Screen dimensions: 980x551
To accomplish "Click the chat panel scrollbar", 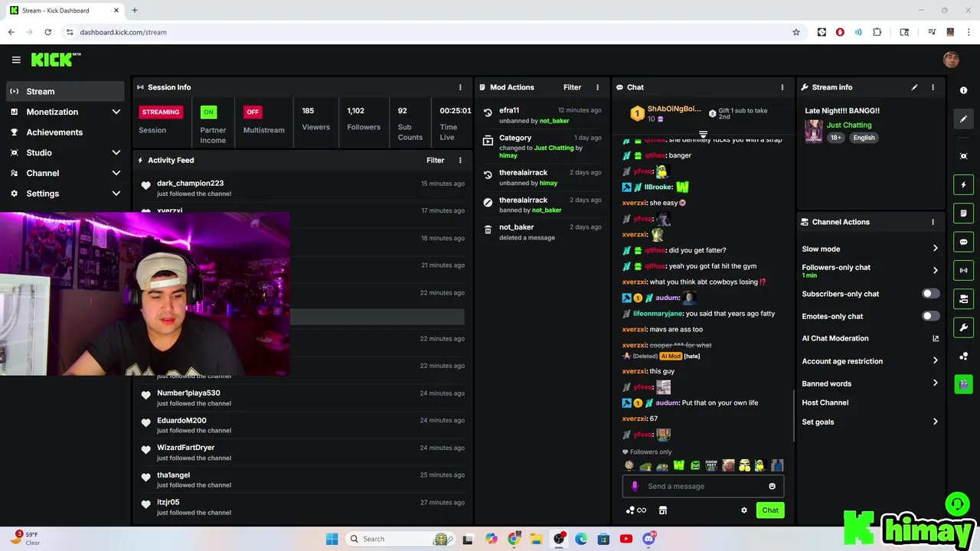I will (x=793, y=416).
